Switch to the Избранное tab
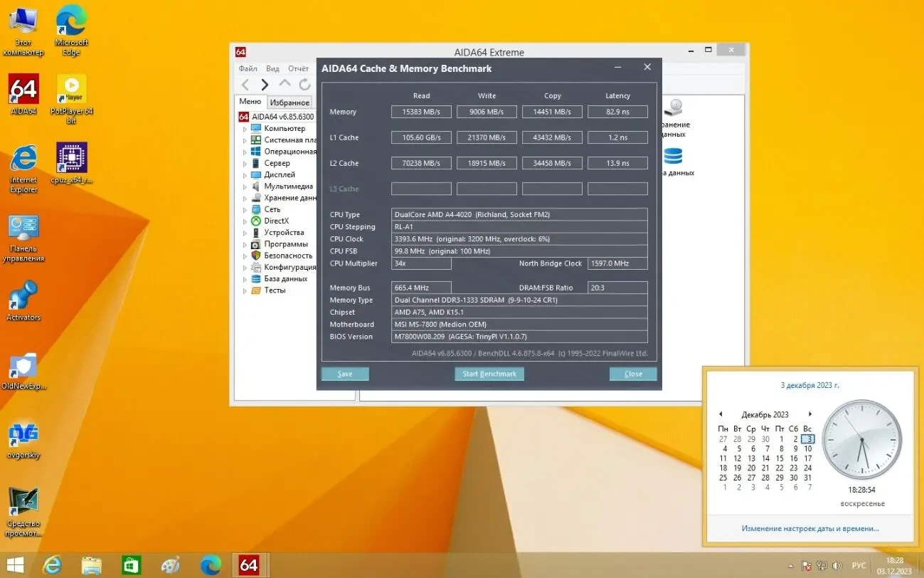 pos(289,102)
